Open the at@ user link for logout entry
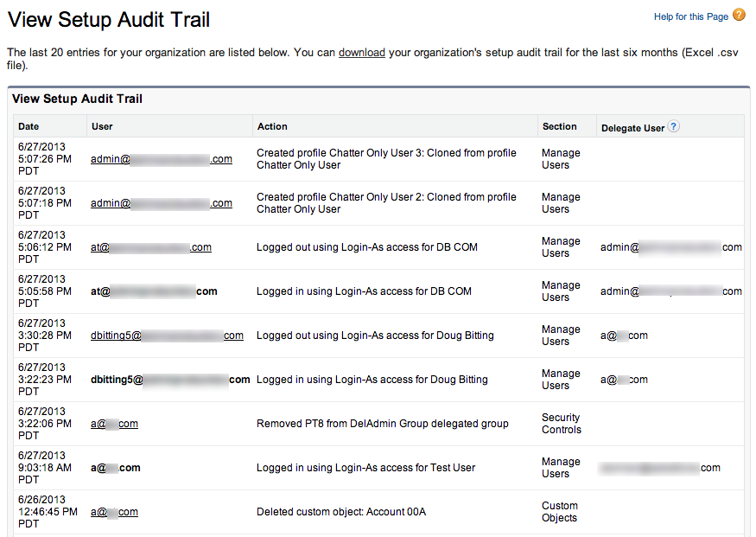 click(150, 247)
